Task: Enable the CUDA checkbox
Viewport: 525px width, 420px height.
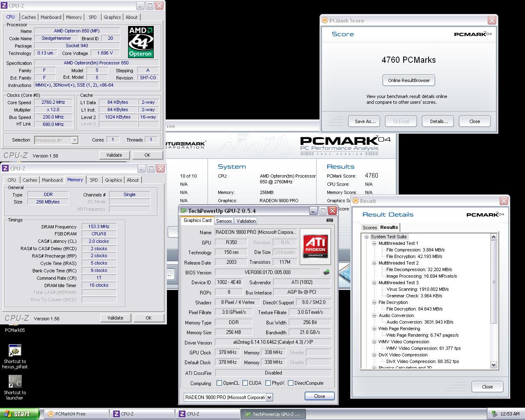Action: pos(245,383)
